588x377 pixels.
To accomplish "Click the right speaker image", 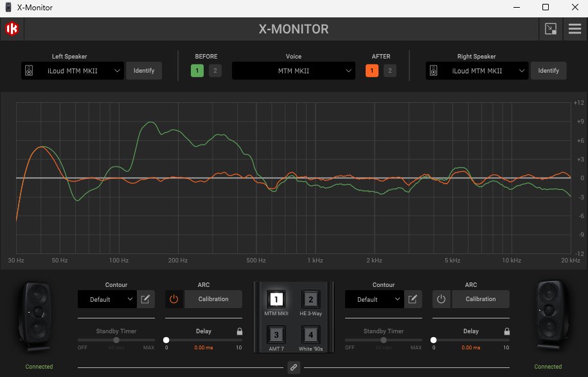I will 551,315.
